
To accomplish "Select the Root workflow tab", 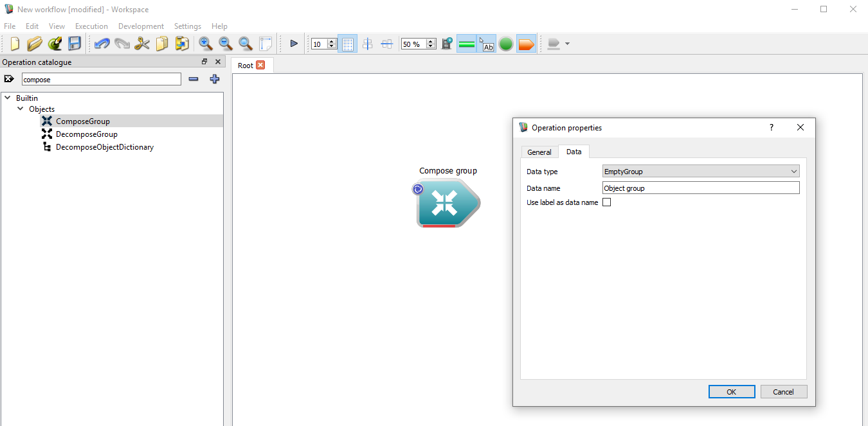I will [x=246, y=66].
